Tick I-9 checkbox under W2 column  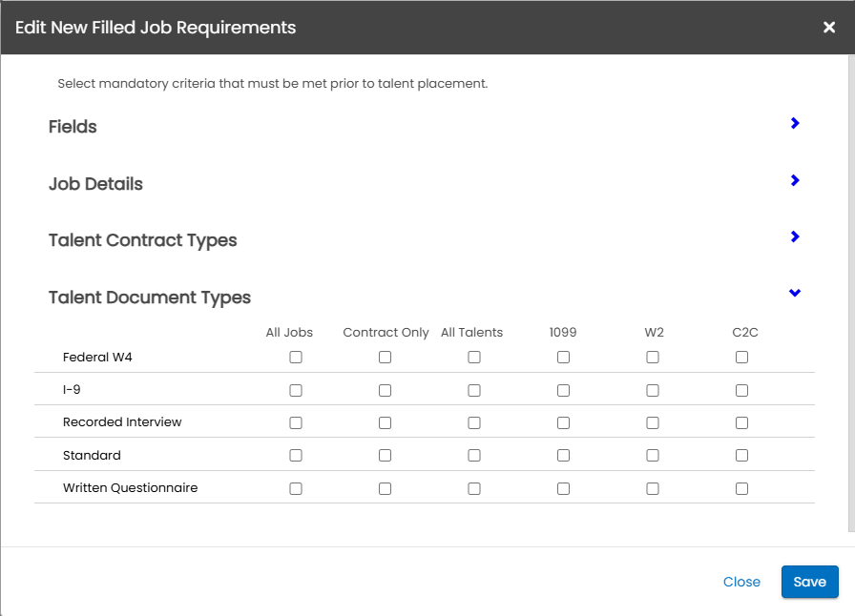(653, 390)
